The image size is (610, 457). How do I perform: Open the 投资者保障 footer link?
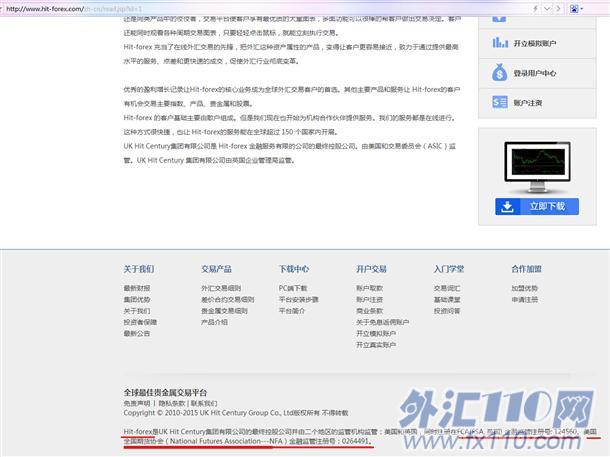tap(140, 322)
